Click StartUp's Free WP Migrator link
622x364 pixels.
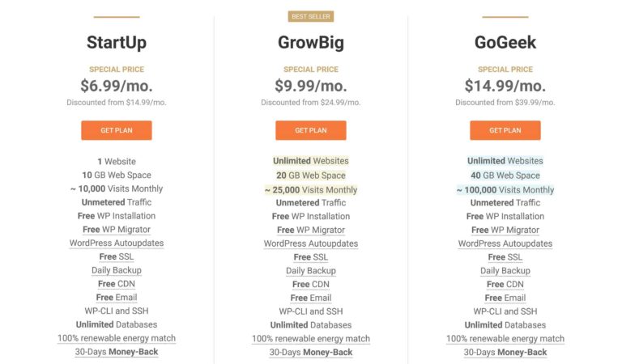tap(116, 230)
